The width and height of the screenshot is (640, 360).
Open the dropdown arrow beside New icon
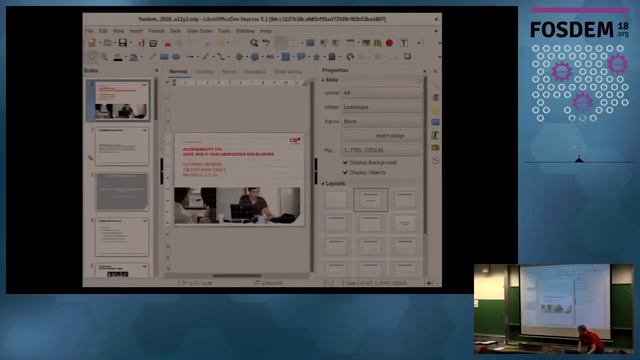pyautogui.click(x=99, y=43)
